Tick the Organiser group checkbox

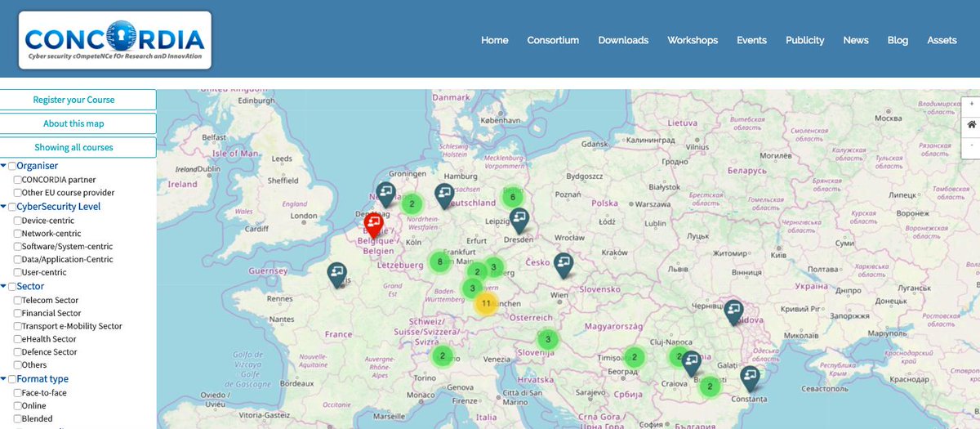pyautogui.click(x=11, y=166)
